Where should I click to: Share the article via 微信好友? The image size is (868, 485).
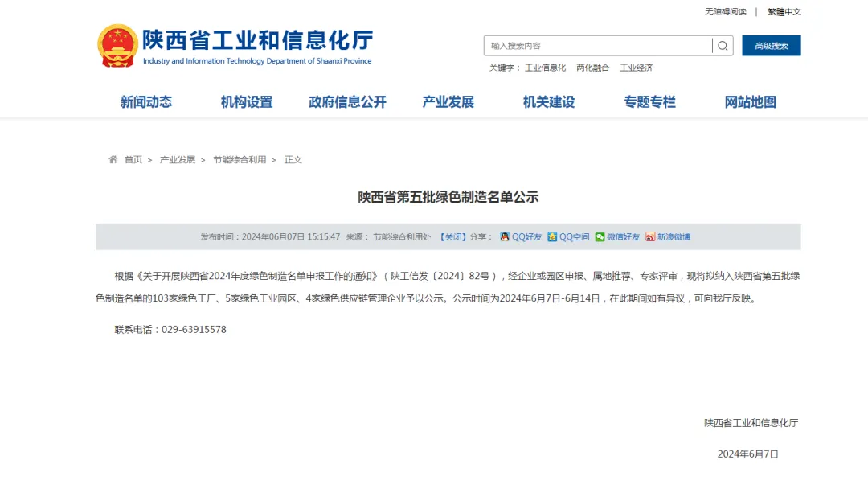617,236
